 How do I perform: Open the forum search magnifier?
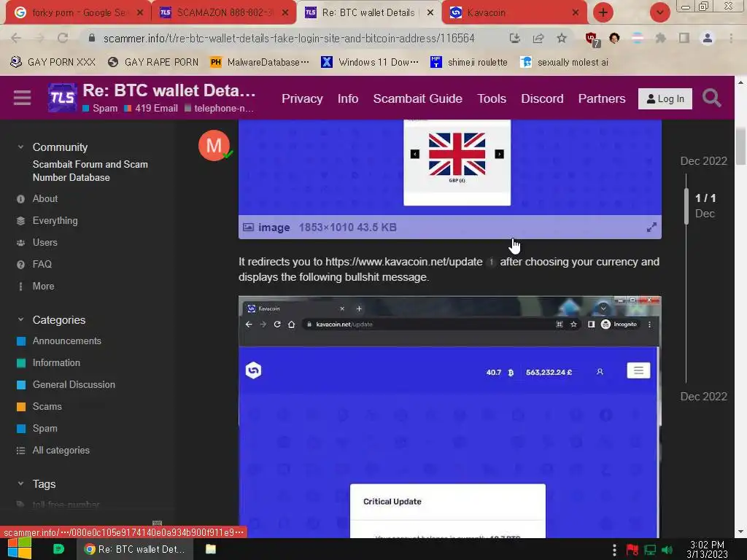coord(712,98)
